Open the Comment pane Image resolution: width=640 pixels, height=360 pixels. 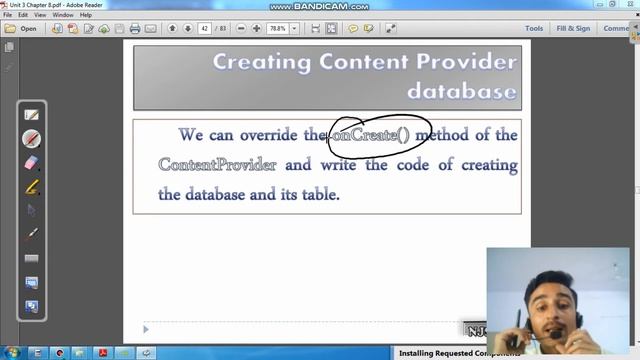tap(616, 28)
